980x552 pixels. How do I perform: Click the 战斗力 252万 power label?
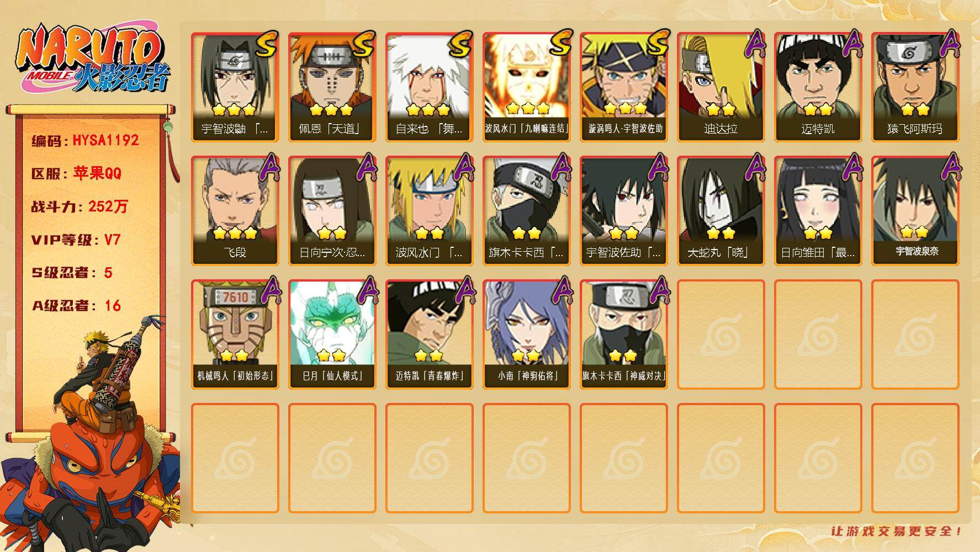point(80,206)
